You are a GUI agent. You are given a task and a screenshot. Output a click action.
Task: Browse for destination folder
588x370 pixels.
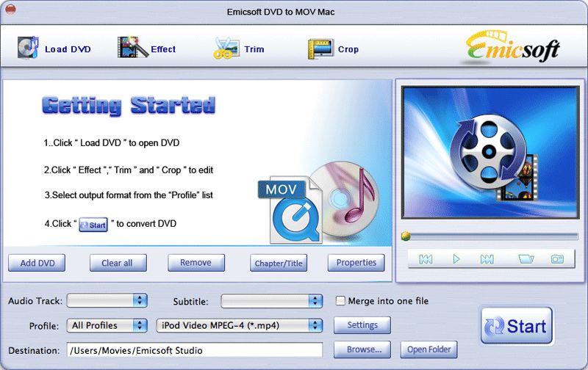[x=362, y=349]
